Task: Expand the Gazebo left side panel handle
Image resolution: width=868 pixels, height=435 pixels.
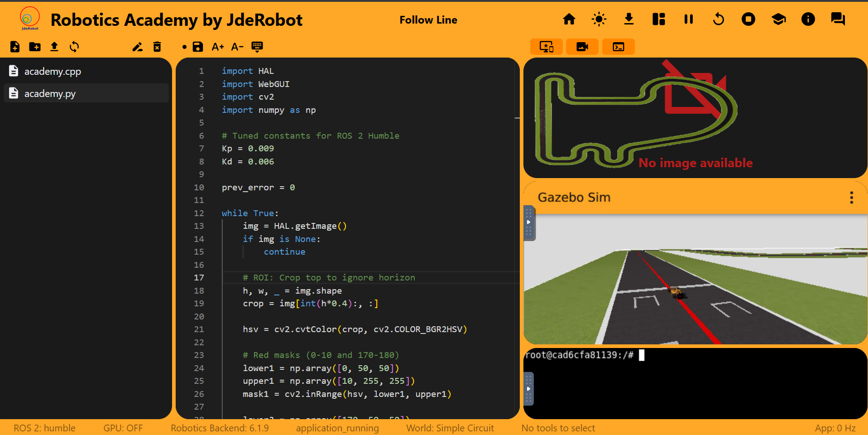Action: click(529, 222)
